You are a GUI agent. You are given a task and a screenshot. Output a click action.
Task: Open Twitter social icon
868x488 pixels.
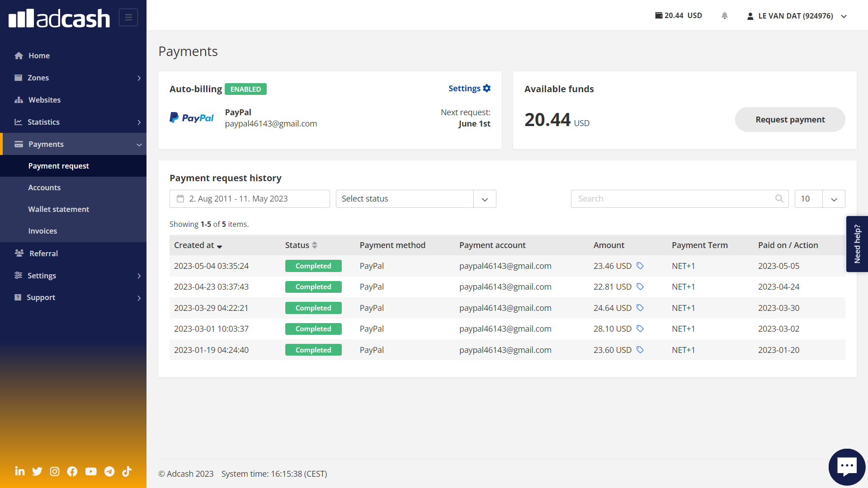(x=37, y=471)
